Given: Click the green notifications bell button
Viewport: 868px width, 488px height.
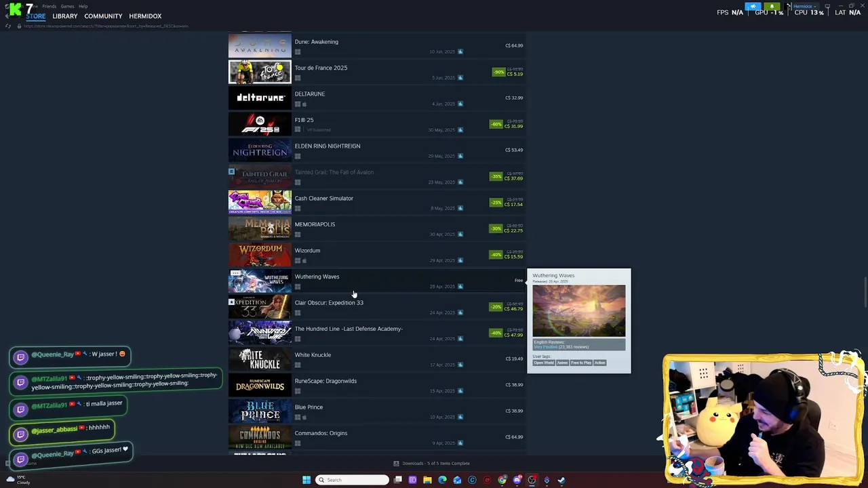Looking at the screenshot, I should (x=772, y=6).
